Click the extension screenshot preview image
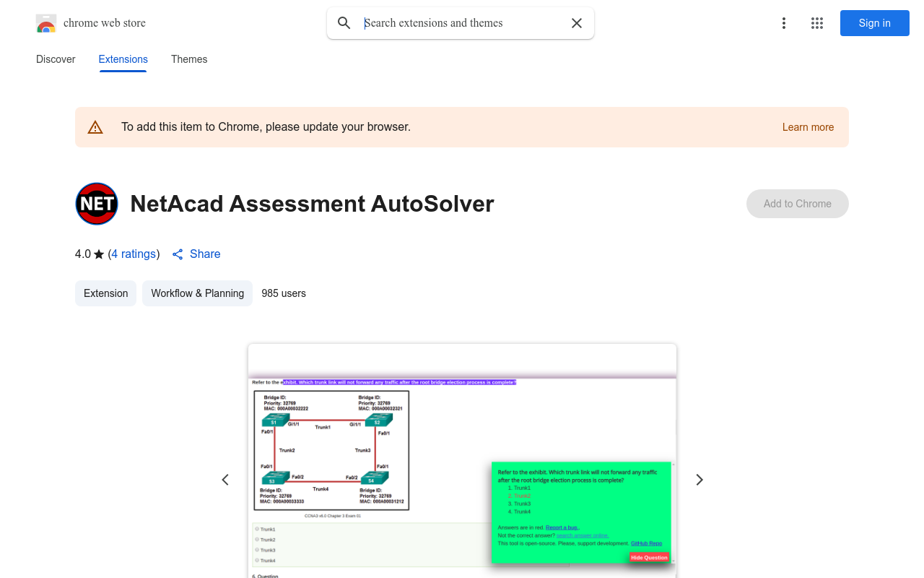 click(x=462, y=461)
